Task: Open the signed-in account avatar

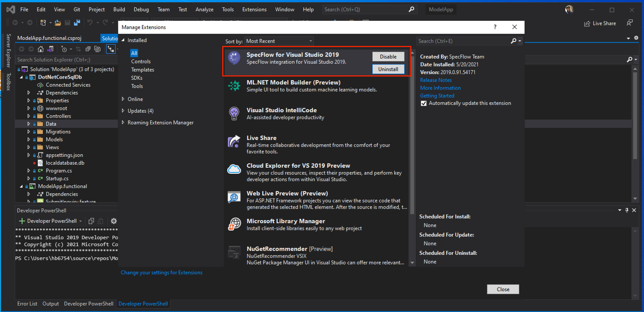Action: (x=569, y=10)
